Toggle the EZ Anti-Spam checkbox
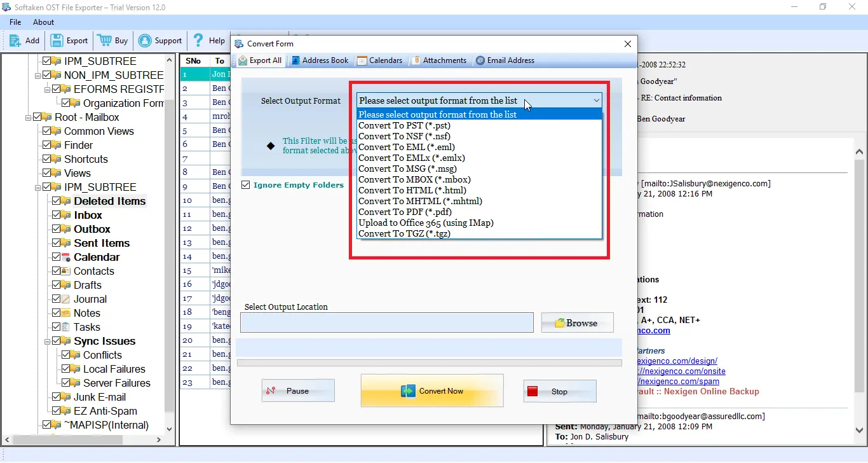 pos(57,411)
